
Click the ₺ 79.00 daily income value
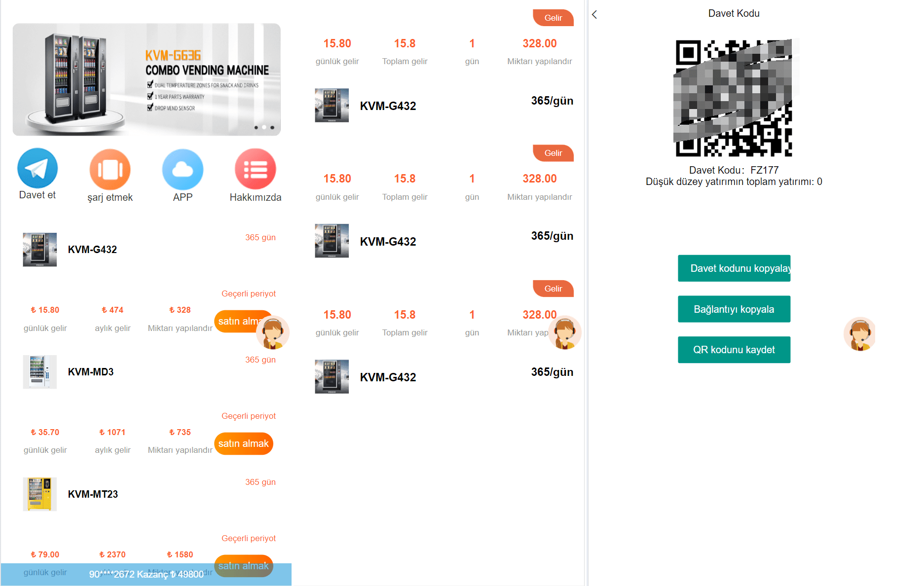pos(45,554)
